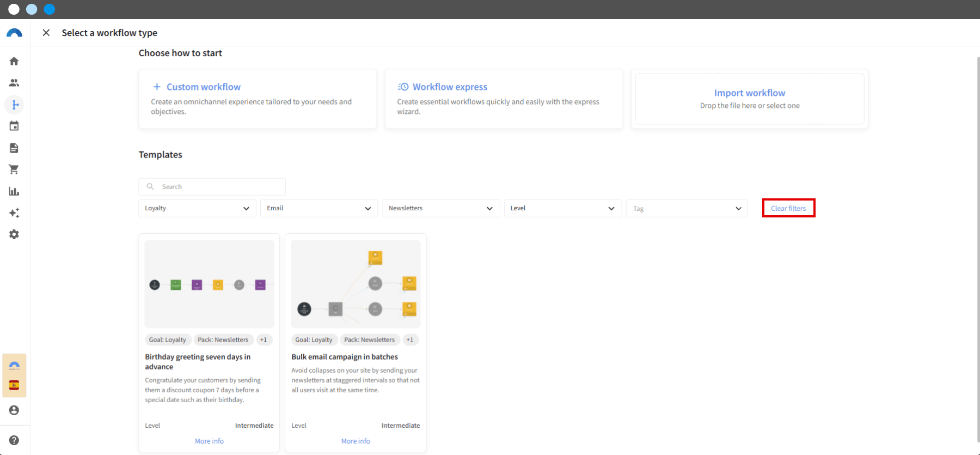Click 'Birthday greeting seven days in advance' title
This screenshot has height=455, width=980.
tap(198, 362)
